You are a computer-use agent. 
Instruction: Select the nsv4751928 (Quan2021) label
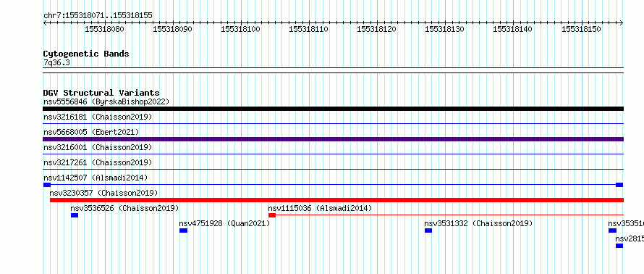(224, 223)
